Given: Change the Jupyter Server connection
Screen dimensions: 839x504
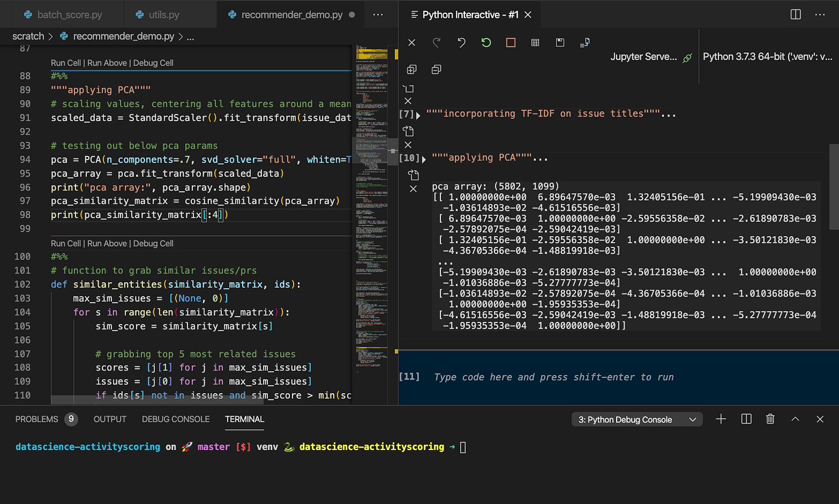Looking at the screenshot, I should [x=650, y=57].
